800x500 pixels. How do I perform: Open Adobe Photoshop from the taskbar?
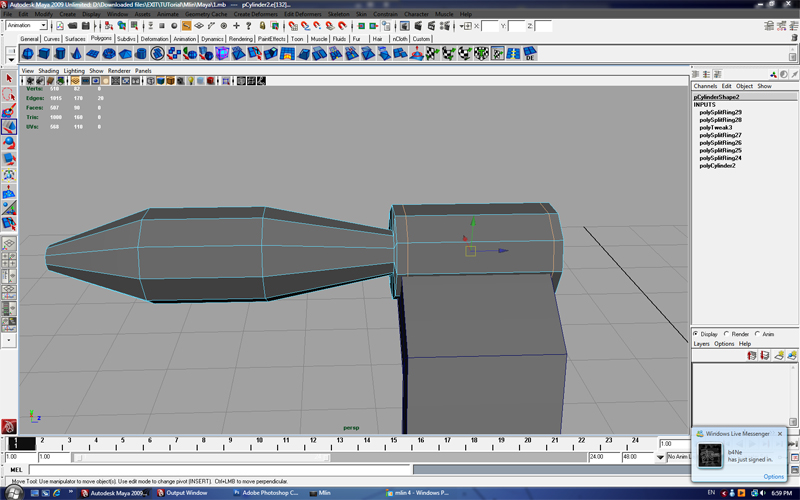click(x=265, y=493)
